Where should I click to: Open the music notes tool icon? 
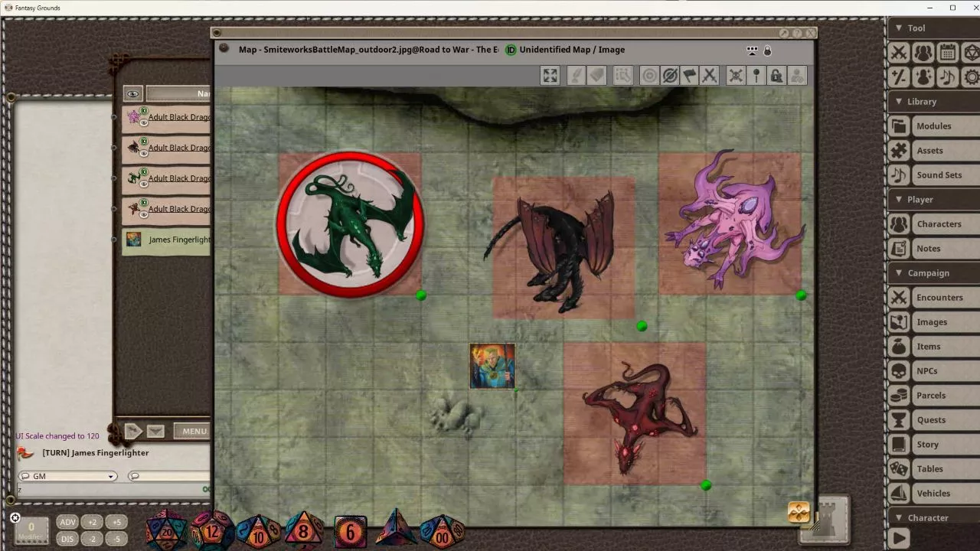948,77
